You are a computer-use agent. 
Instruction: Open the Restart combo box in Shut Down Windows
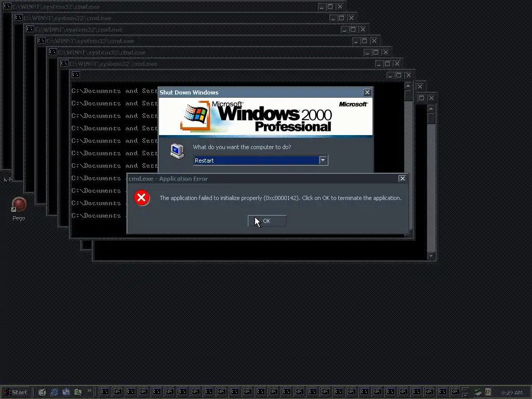pos(260,160)
